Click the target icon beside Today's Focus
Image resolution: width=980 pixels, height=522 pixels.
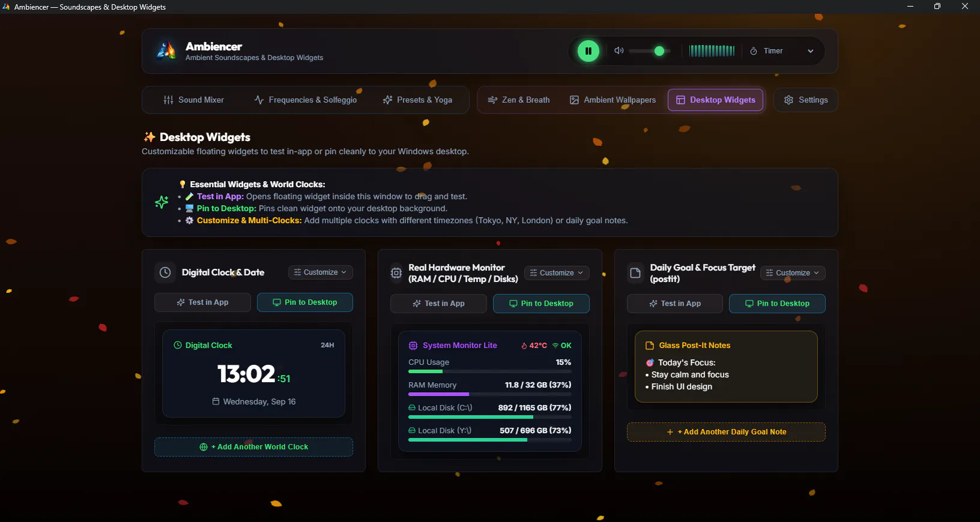pos(650,362)
